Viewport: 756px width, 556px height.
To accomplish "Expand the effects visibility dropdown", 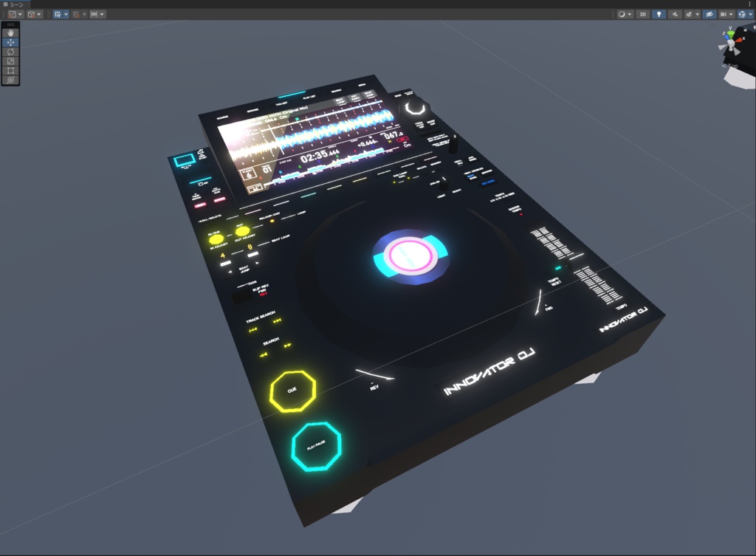I will [x=698, y=14].
